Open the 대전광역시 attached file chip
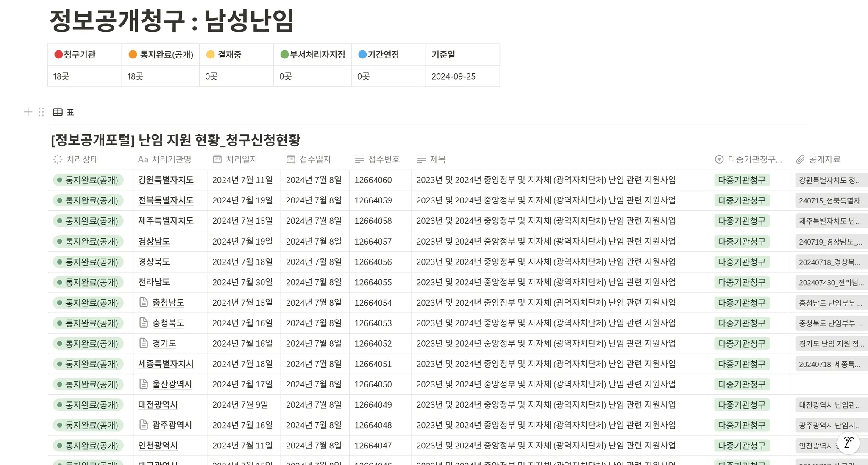The image size is (868, 465). pos(829,405)
